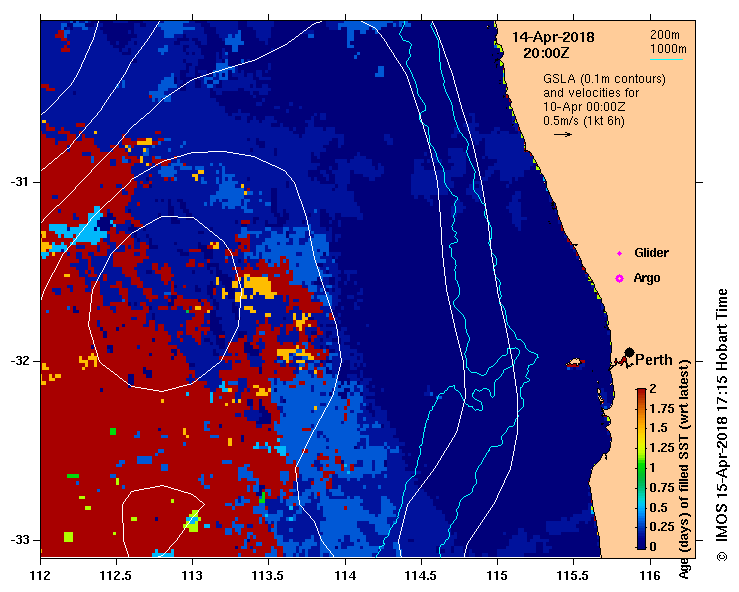Image resolution: width=739 pixels, height=592 pixels.
Task: Click the -31 latitude axis label
Action: 18,182
